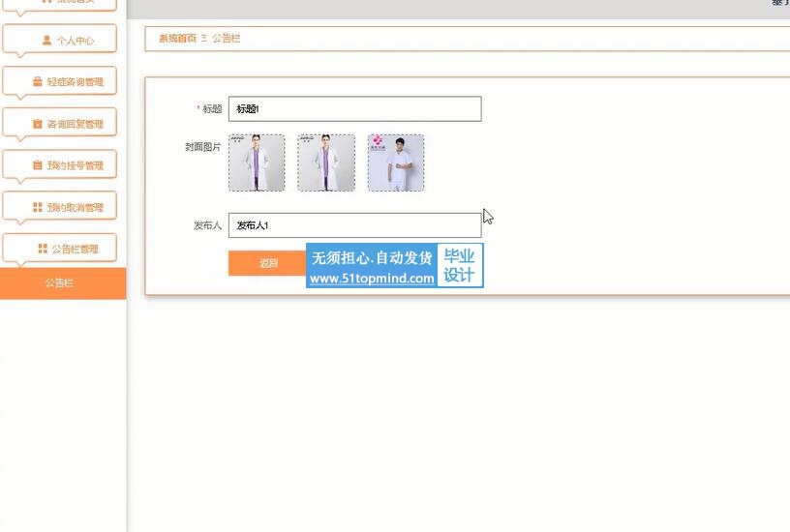Click the orange 返回 button
The image size is (790, 532).
tap(267, 263)
